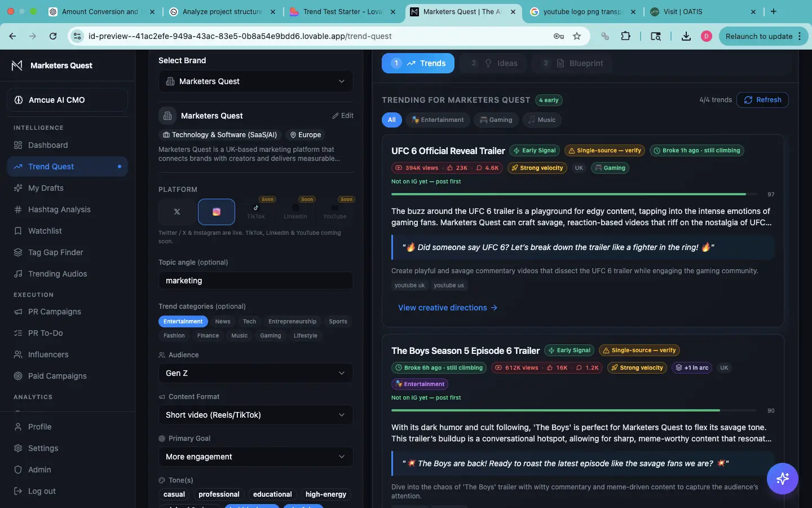
Task: Click the Settings sliders icon
Action: [x=18, y=448]
